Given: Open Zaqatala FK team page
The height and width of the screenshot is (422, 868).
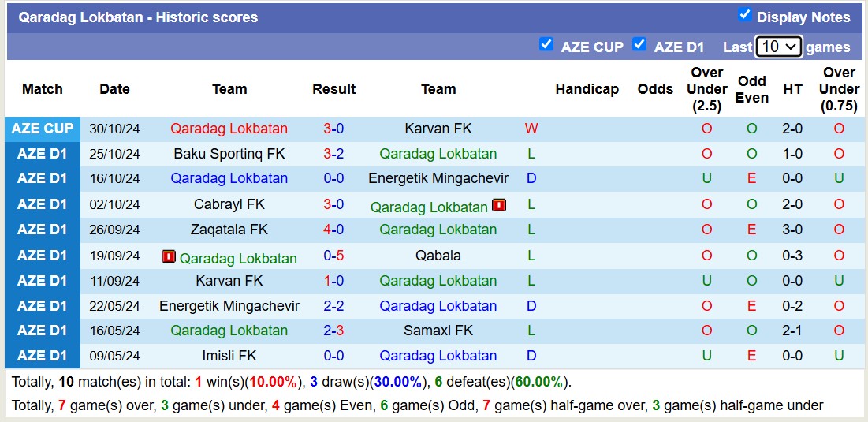Looking at the screenshot, I should pos(229,230).
